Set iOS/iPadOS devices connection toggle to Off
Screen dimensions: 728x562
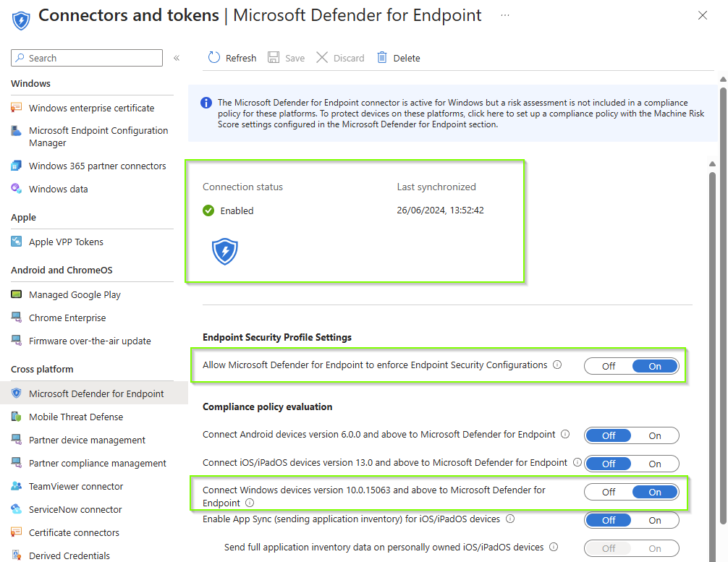pos(608,464)
